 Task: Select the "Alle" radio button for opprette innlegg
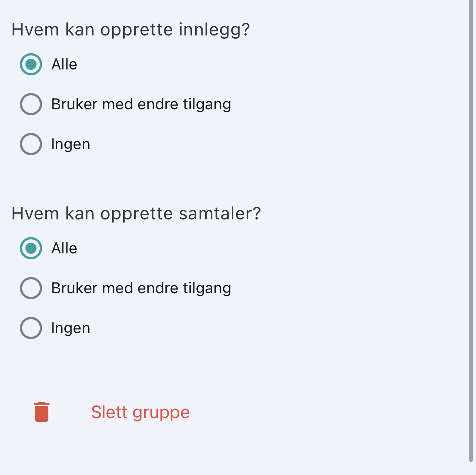pos(31,64)
